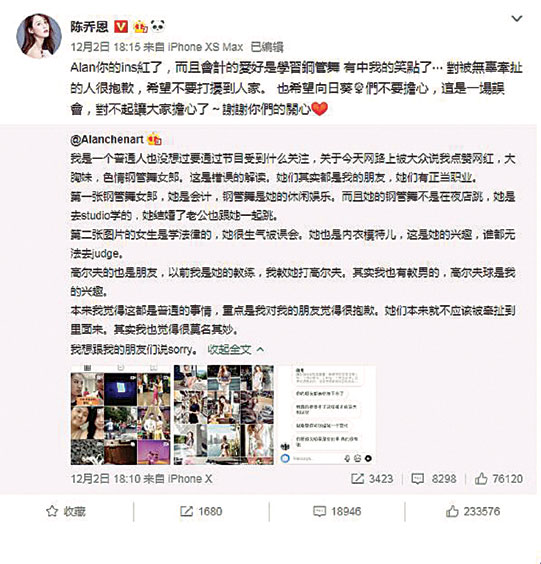The image size is (541, 564).
Task: Click the repost button showing 1680
Action: pos(201,511)
